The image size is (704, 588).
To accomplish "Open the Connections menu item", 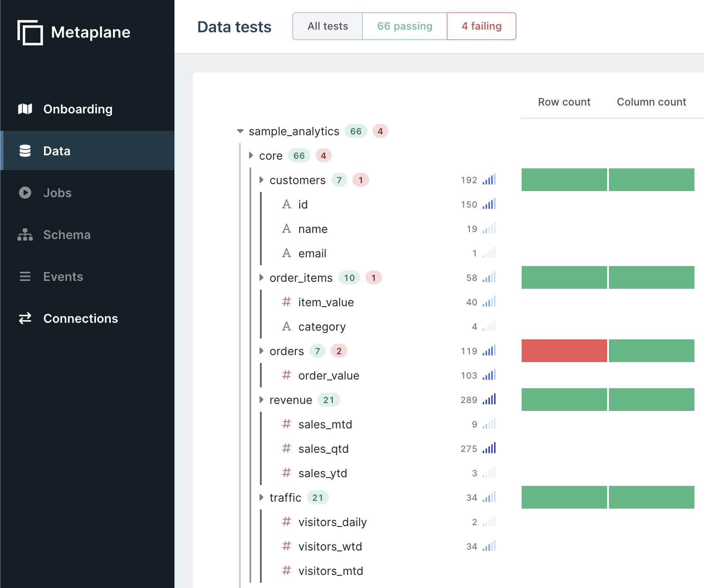I will click(x=87, y=318).
